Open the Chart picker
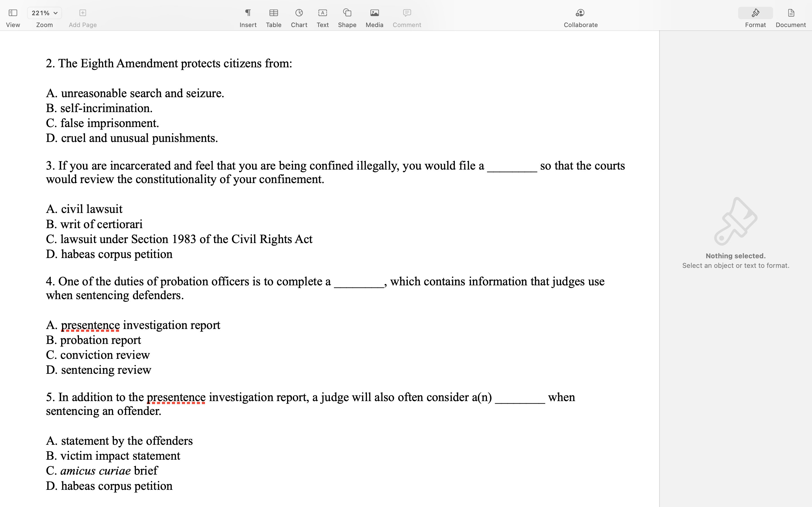The width and height of the screenshot is (812, 507). tap(299, 13)
